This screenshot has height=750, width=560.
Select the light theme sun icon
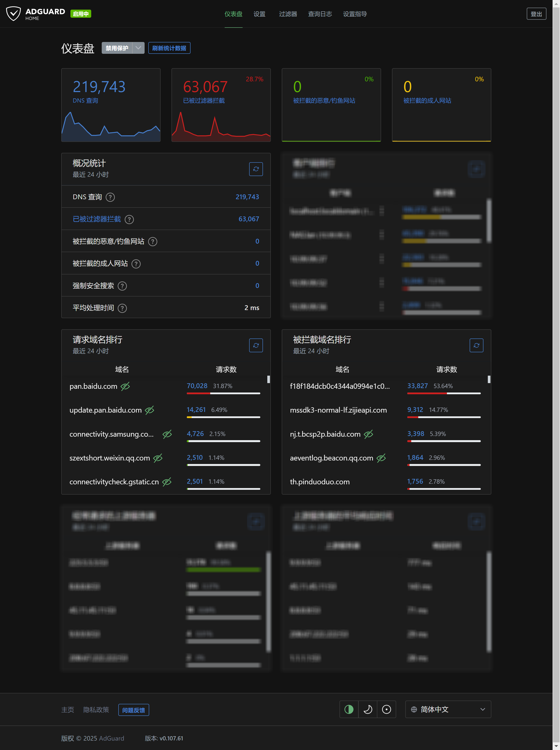[387, 709]
